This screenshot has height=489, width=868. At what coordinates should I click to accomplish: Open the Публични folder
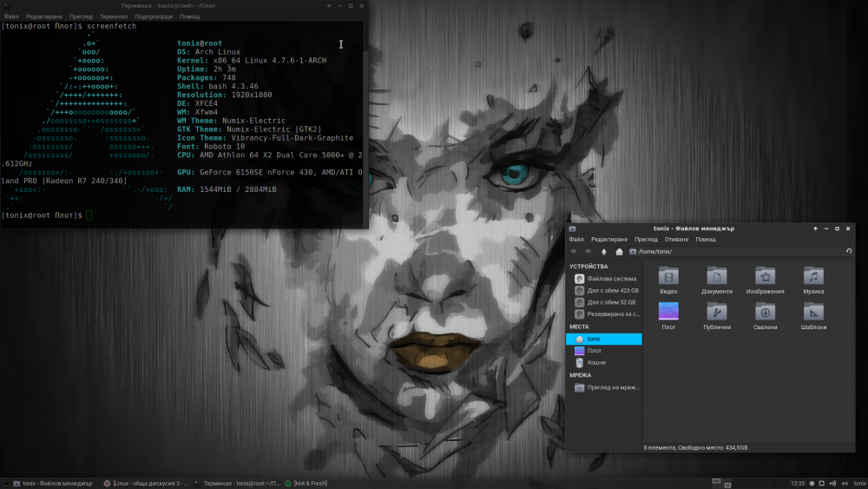(716, 315)
